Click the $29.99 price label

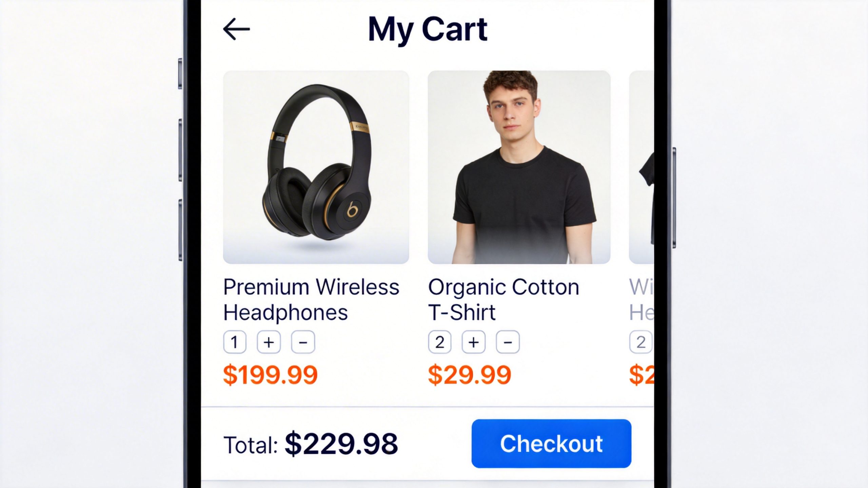[x=470, y=375]
